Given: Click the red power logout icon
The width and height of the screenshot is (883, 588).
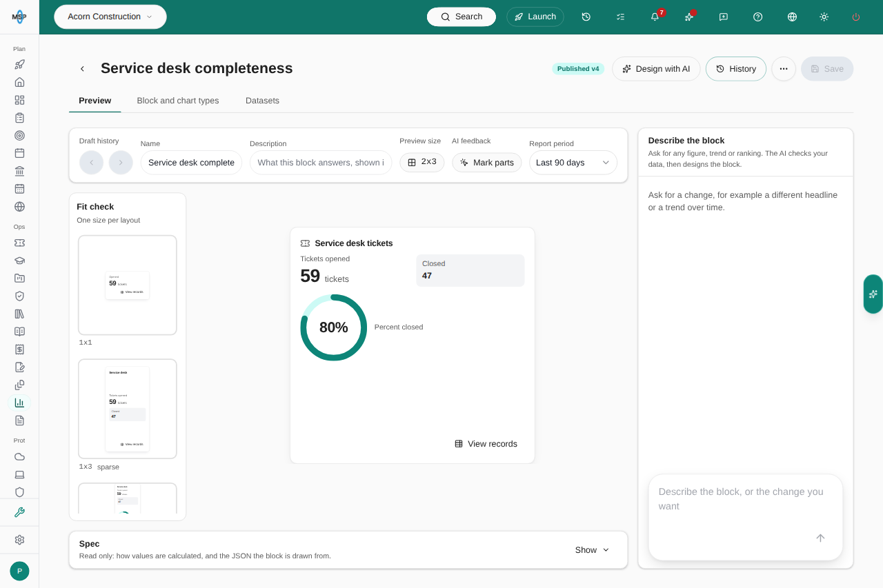Looking at the screenshot, I should [856, 17].
